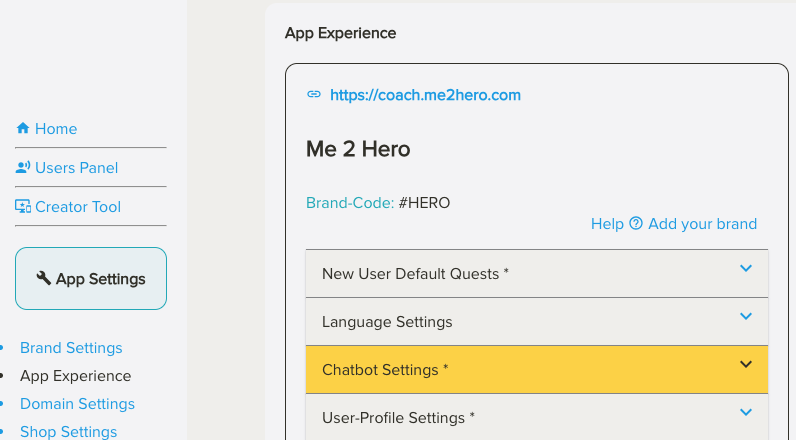Click the wrench icon in App Settings
Viewport: 796px width, 440px height.
point(44,279)
